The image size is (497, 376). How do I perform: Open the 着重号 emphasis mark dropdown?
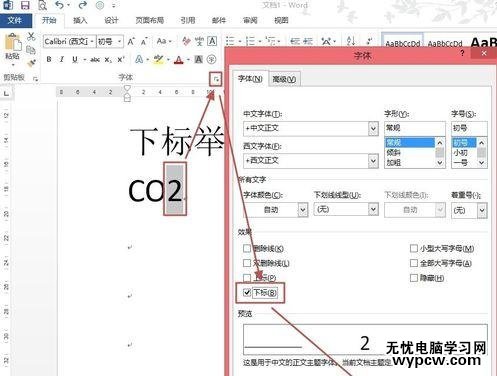coord(482,210)
